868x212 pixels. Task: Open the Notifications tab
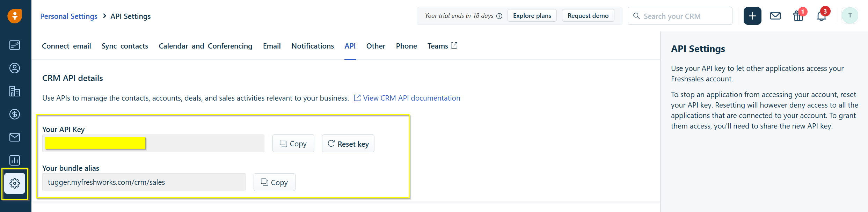[x=313, y=46]
